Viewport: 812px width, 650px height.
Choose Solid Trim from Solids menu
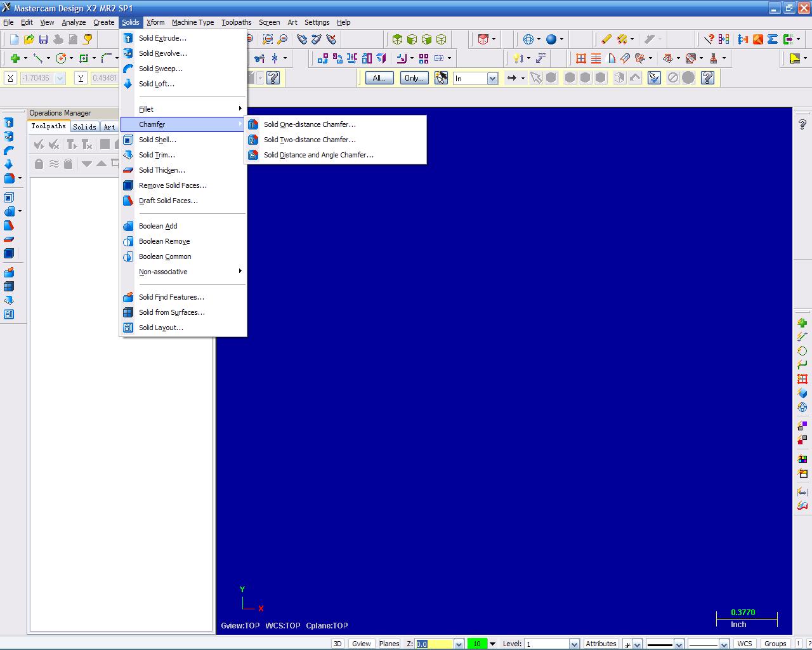(183, 155)
